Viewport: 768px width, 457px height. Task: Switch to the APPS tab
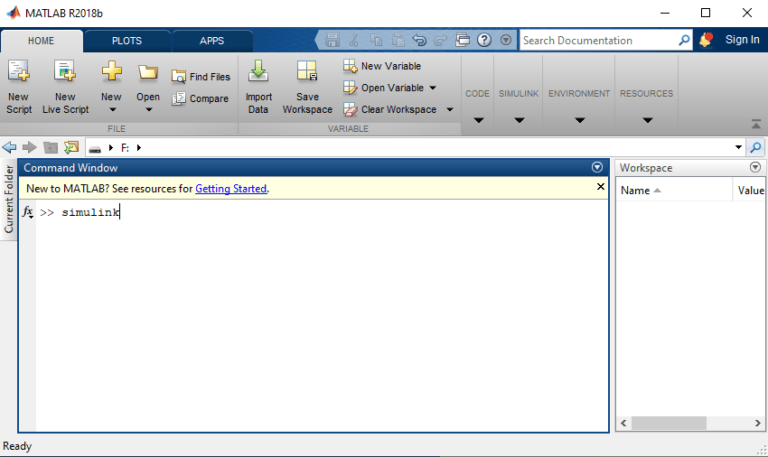tap(212, 41)
